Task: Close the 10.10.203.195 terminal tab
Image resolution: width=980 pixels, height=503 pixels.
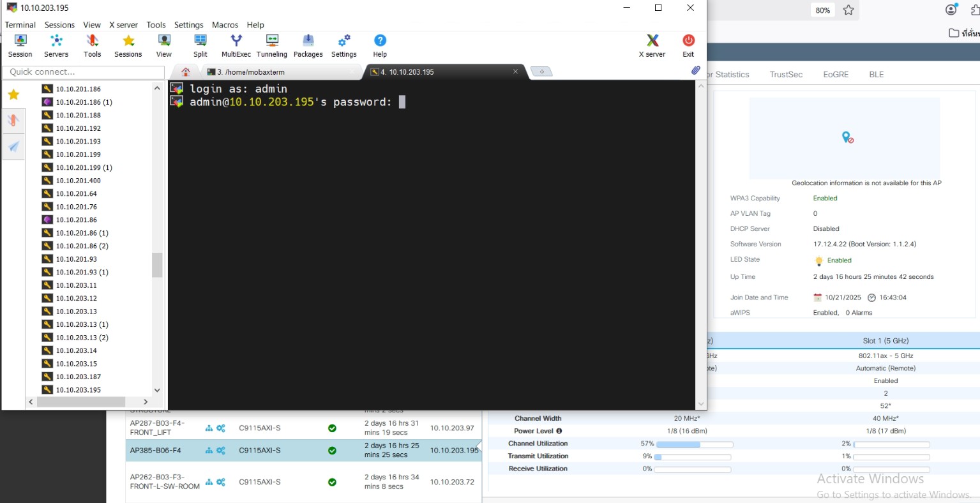Action: pyautogui.click(x=515, y=71)
